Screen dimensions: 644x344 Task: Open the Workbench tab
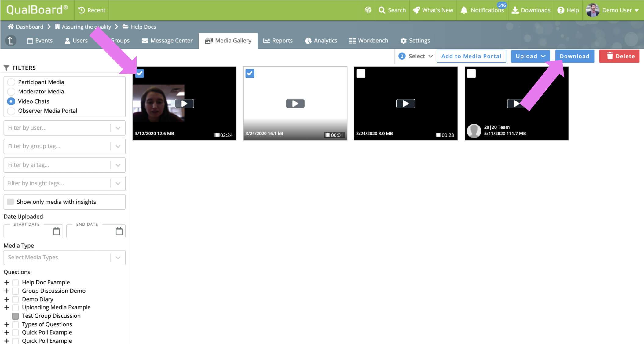pos(369,41)
